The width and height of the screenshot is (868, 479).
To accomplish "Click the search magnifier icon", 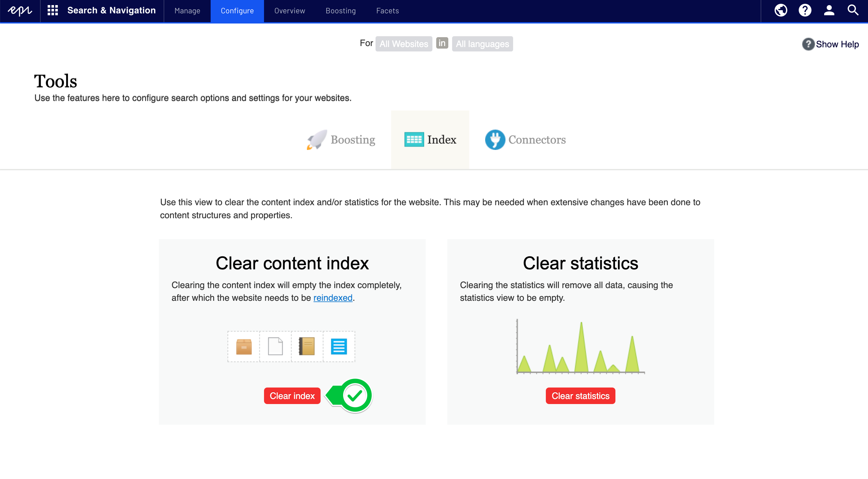I will [853, 10].
